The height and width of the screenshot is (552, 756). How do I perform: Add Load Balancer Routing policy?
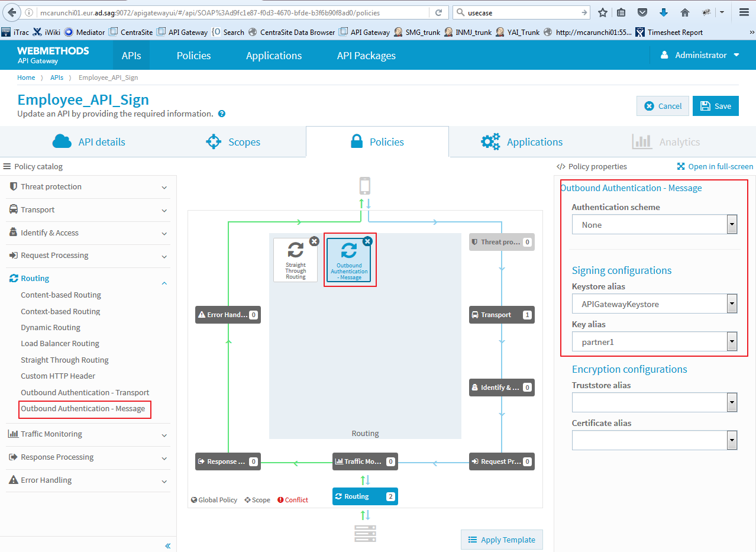(x=60, y=343)
